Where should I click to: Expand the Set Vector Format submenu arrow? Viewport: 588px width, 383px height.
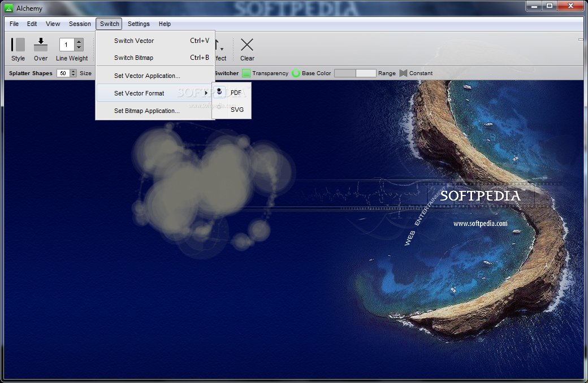[x=206, y=93]
